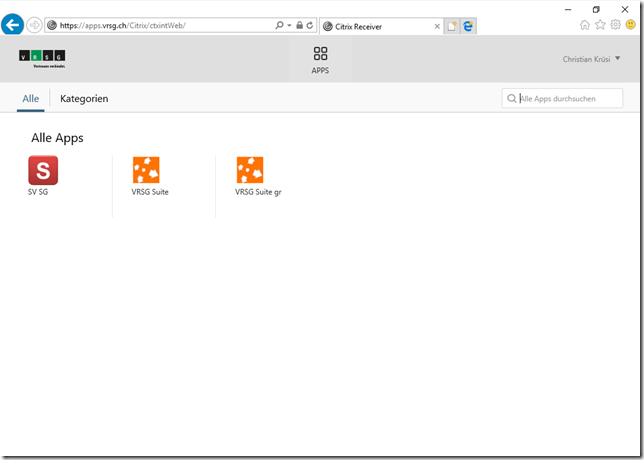The image size is (644, 460).
Task: Open a new browser tab
Action: pos(452,26)
